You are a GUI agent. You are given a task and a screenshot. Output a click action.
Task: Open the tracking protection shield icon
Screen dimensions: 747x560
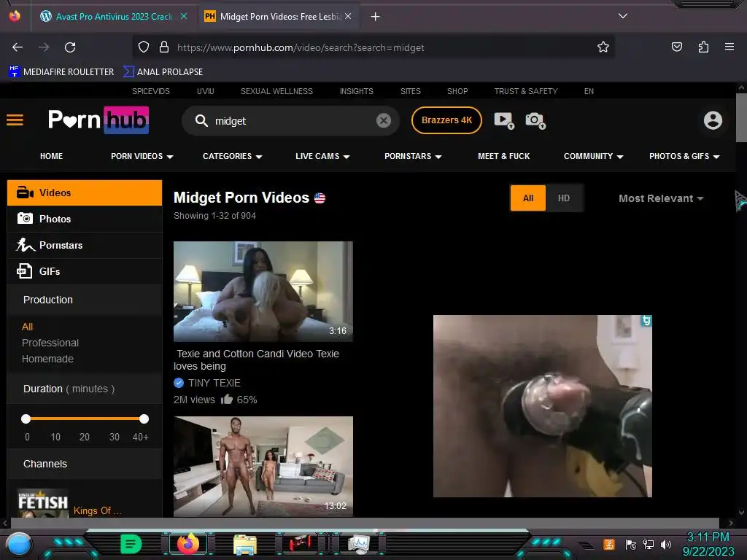(144, 47)
